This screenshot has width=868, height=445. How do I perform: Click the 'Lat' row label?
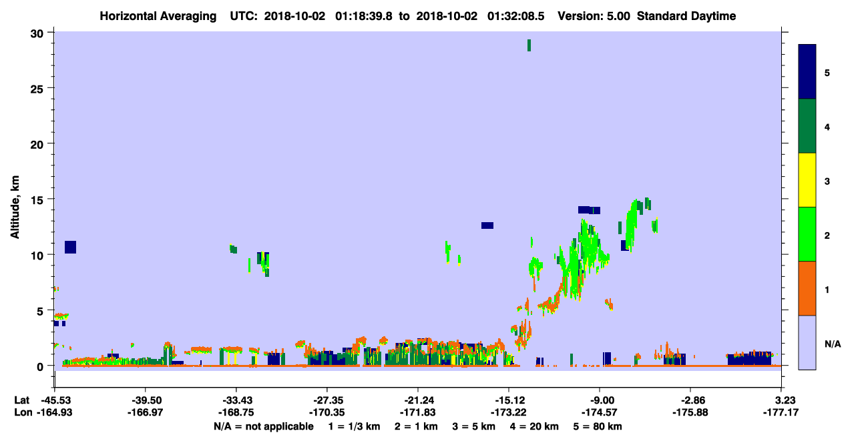coord(21,400)
